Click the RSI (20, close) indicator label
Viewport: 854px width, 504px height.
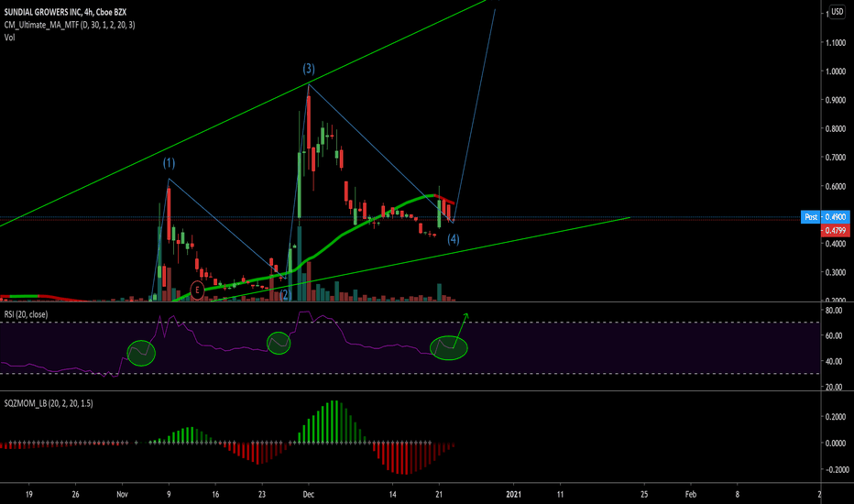pos(26,314)
